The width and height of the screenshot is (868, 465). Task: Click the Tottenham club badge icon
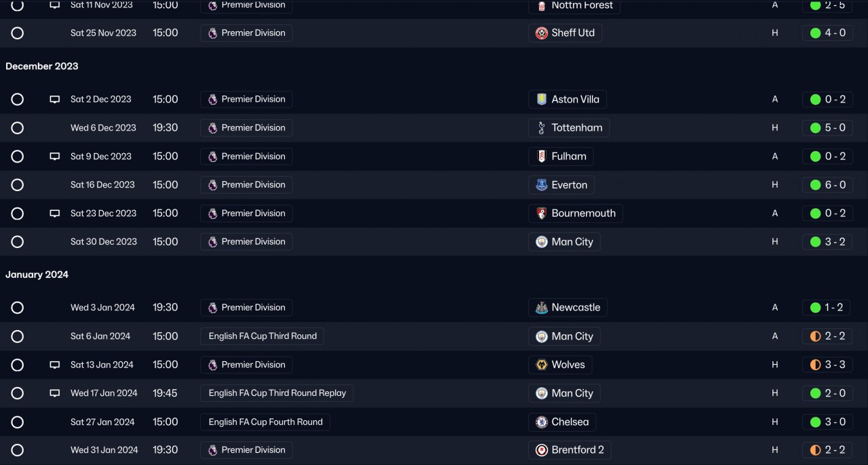(541, 127)
